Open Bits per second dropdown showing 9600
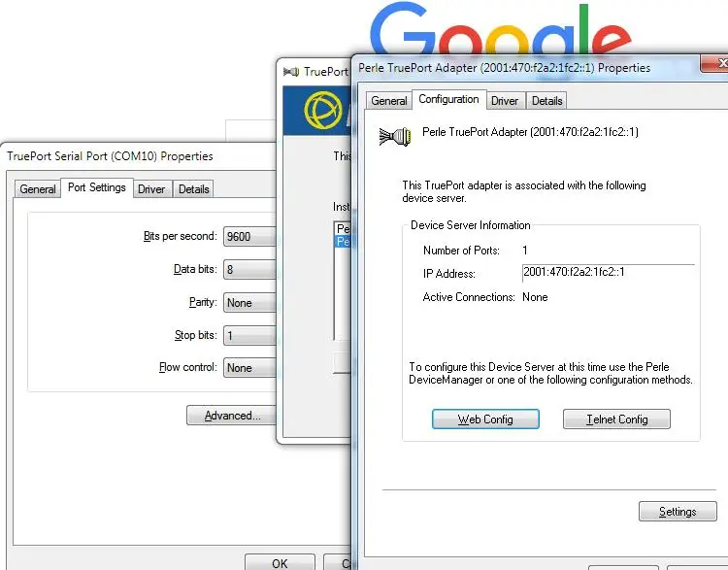The height and width of the screenshot is (570, 728). pos(249,237)
